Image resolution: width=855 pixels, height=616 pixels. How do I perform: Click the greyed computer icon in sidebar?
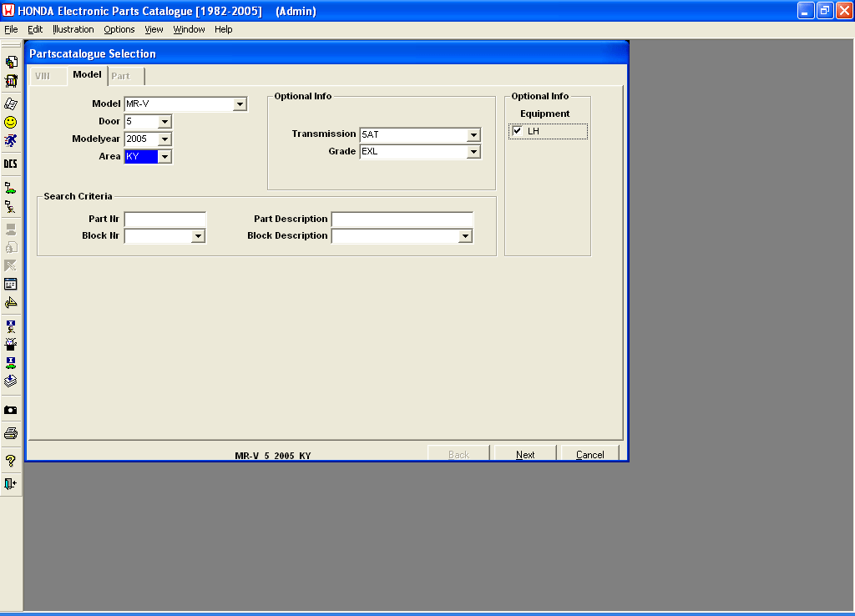click(x=11, y=229)
